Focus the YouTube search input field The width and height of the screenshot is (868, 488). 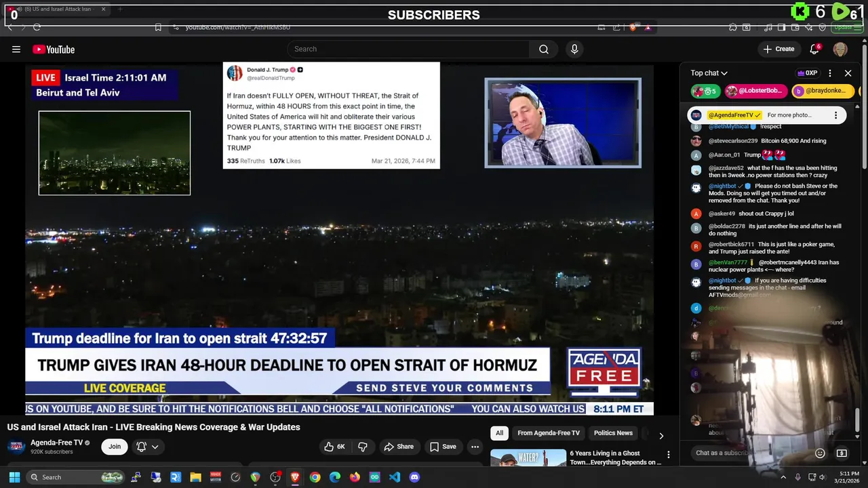click(x=408, y=49)
